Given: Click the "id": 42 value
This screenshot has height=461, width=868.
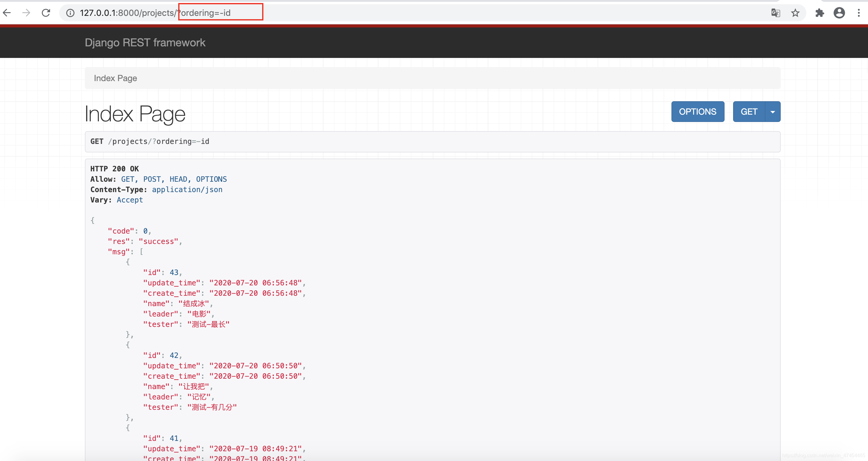Looking at the screenshot, I should pyautogui.click(x=174, y=355).
